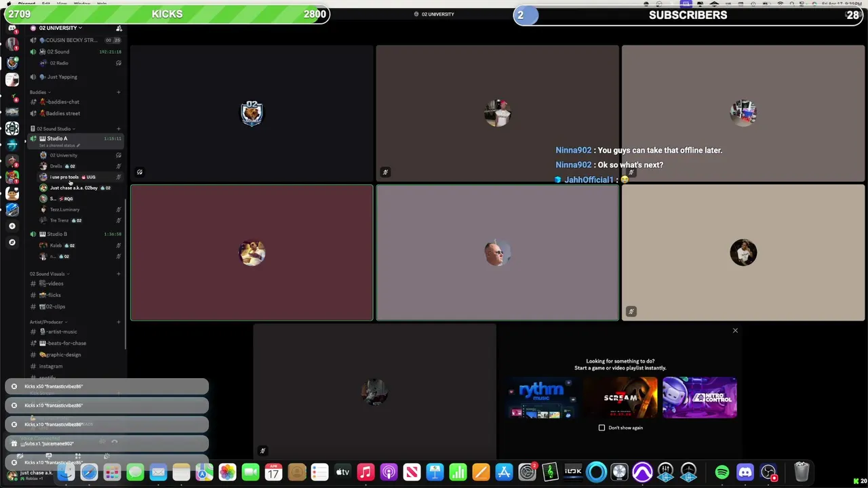Close the 'Looking for something to do' panel

735,330
